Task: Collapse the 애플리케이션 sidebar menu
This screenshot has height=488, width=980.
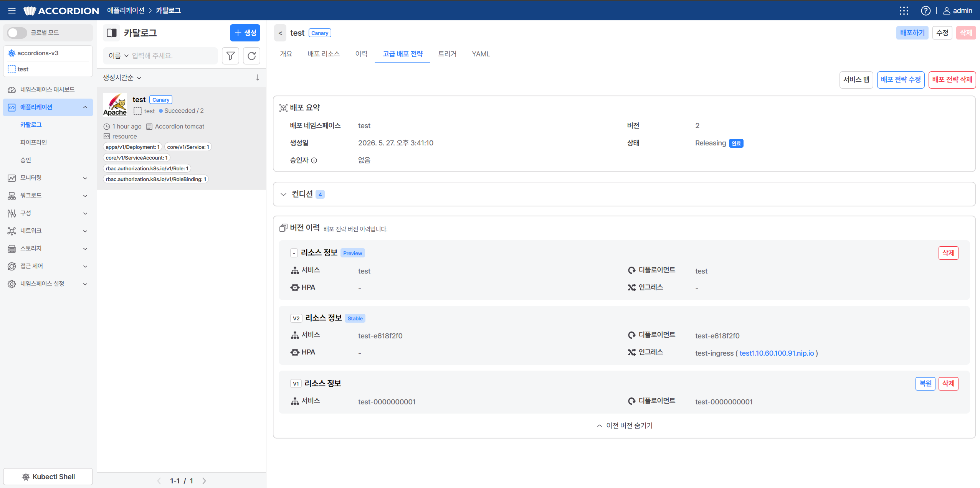Action: (x=48, y=107)
